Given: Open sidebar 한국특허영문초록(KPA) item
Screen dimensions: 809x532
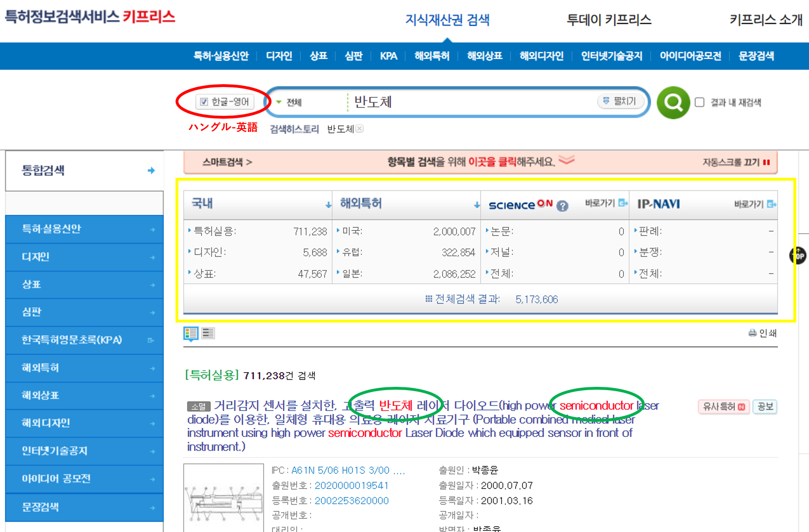Looking at the screenshot, I should tap(84, 340).
